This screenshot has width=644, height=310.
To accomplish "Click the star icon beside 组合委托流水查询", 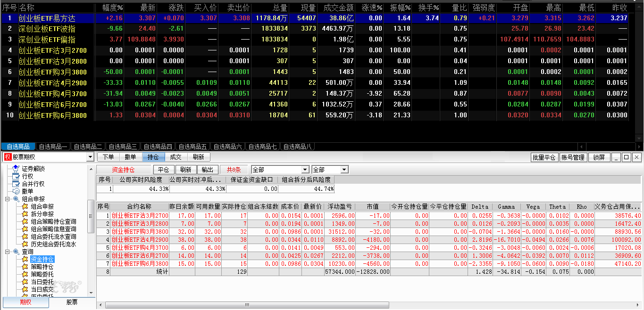I will click(x=25, y=237).
